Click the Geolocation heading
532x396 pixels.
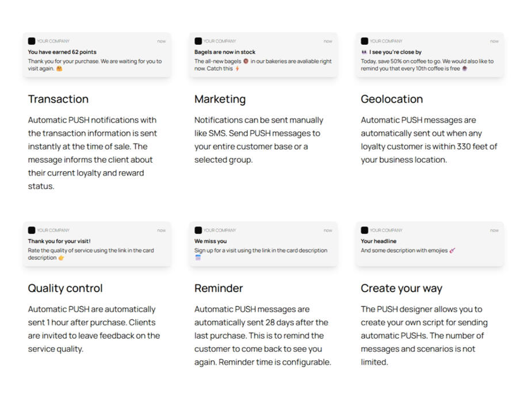[x=392, y=99]
